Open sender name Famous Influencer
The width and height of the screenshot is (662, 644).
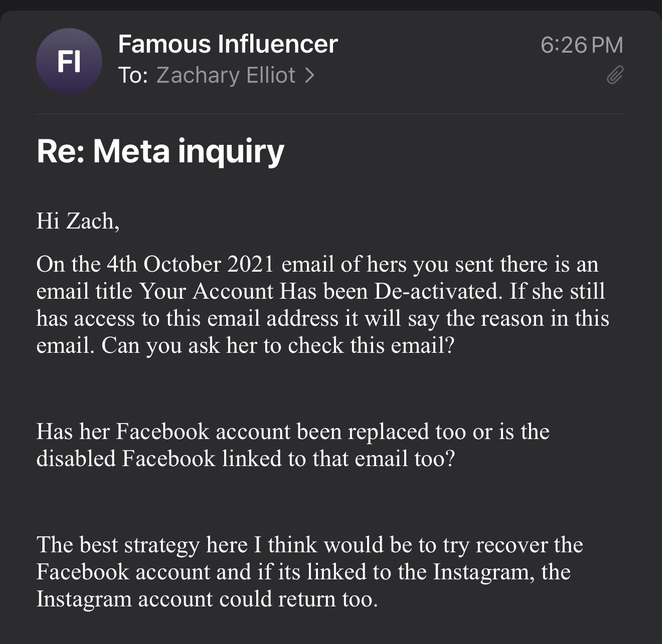(228, 44)
